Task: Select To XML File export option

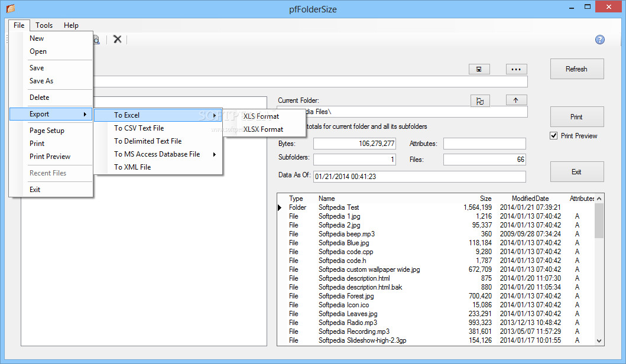Action: coord(158,167)
